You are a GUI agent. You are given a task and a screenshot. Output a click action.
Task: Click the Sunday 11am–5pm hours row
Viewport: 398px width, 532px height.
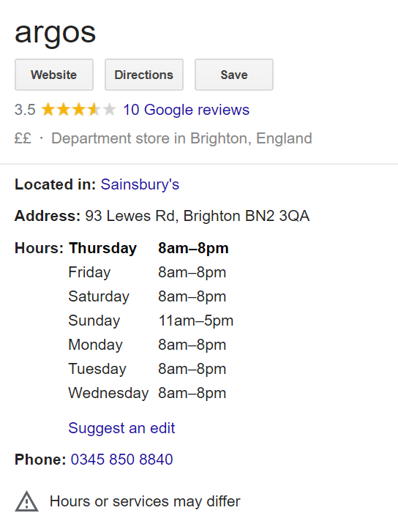151,321
